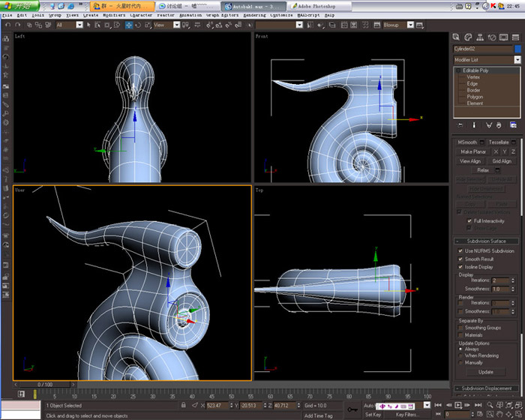Click the Pin Stack icon
Image resolution: width=525 pixels, height=420 pixels.
460,125
